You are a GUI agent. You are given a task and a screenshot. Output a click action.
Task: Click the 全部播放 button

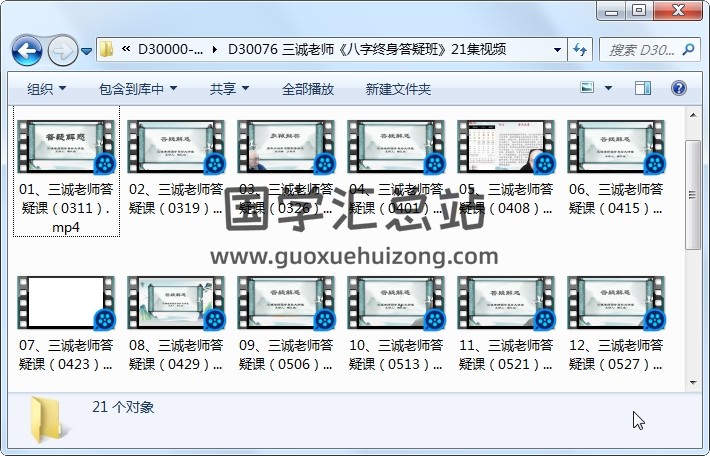[307, 89]
